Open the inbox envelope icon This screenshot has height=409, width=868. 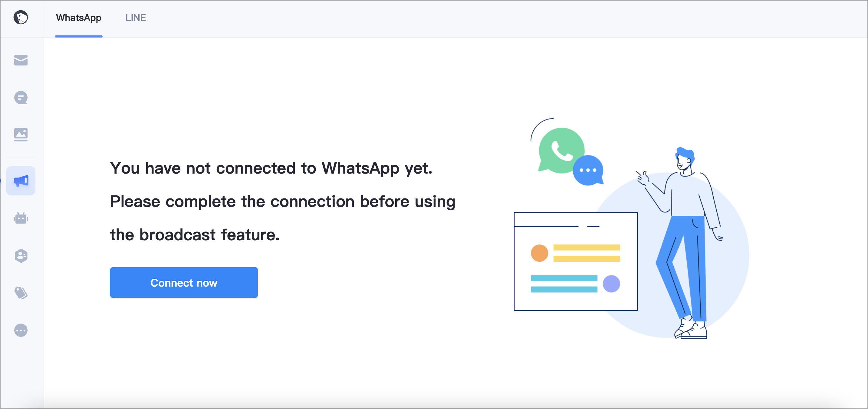[21, 60]
